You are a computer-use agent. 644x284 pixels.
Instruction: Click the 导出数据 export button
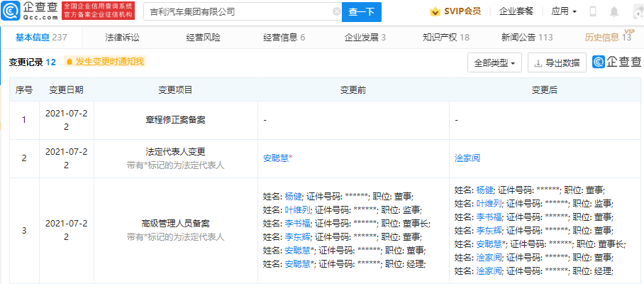tap(557, 62)
